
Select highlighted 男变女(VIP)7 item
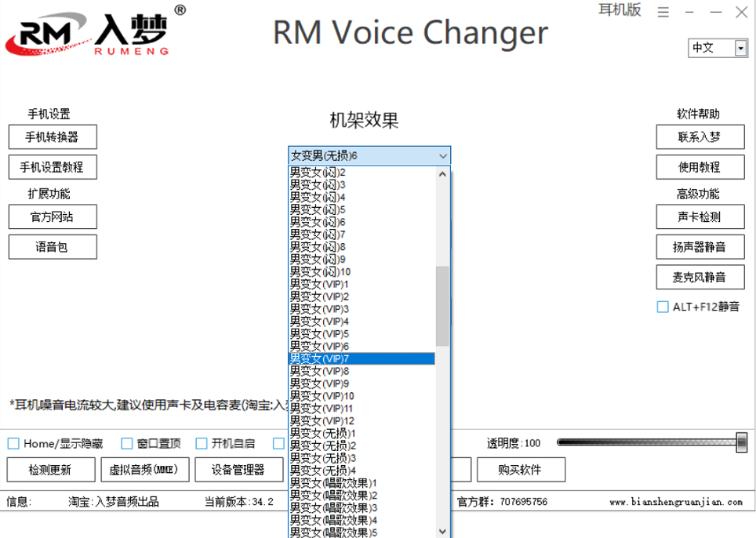click(x=362, y=359)
